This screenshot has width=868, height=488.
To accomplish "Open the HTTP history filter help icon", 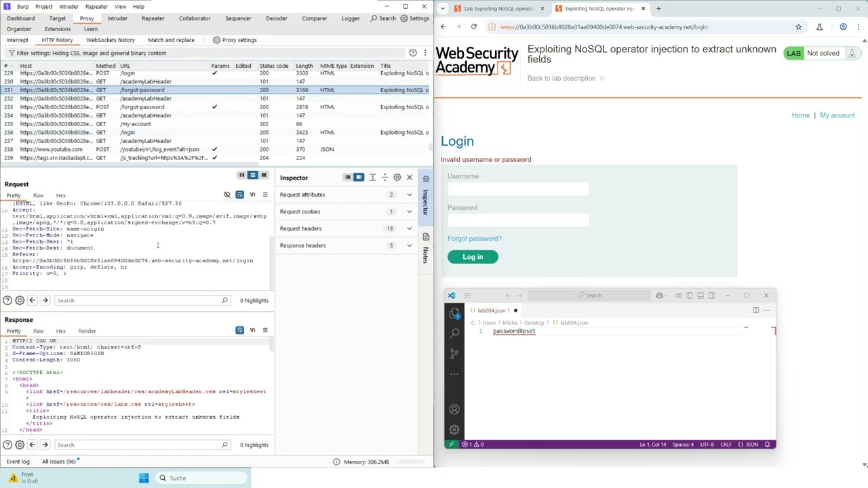I will coord(412,53).
